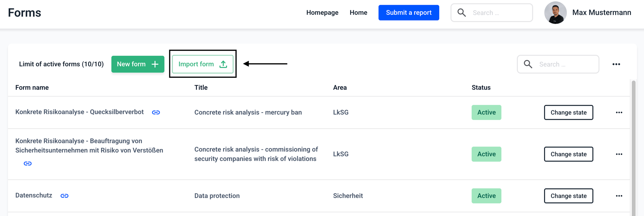Image resolution: width=644 pixels, height=216 pixels.
Task: Change state of Datenschutz form
Action: click(x=568, y=196)
